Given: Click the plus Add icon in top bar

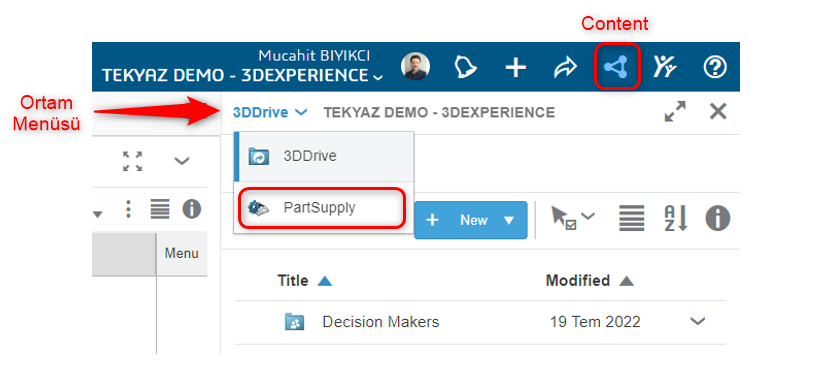Looking at the screenshot, I should click(x=516, y=67).
